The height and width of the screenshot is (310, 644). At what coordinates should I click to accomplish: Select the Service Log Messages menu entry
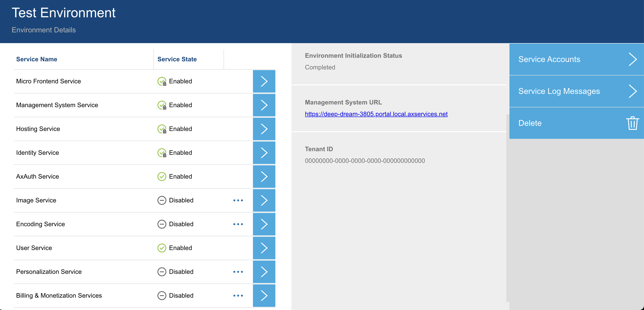click(559, 91)
